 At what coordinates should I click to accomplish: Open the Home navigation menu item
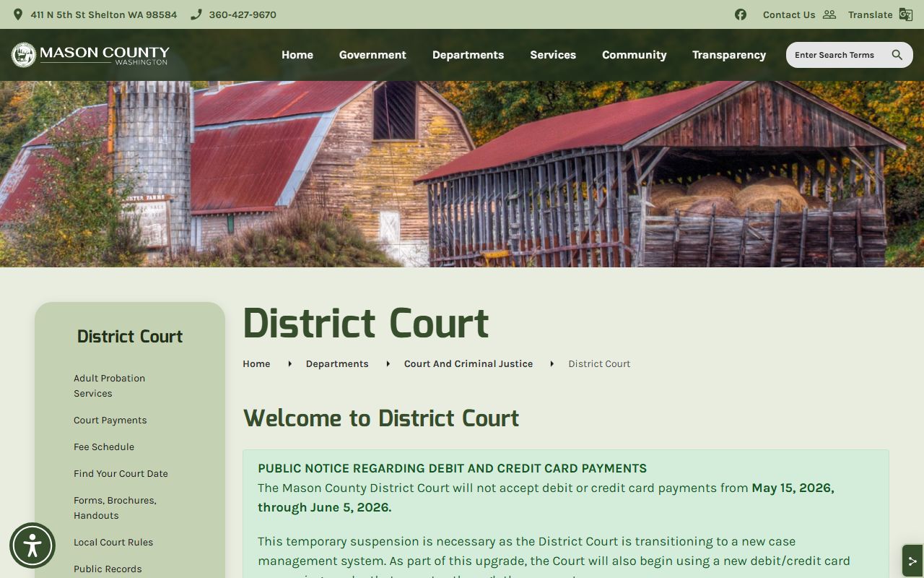tap(297, 55)
